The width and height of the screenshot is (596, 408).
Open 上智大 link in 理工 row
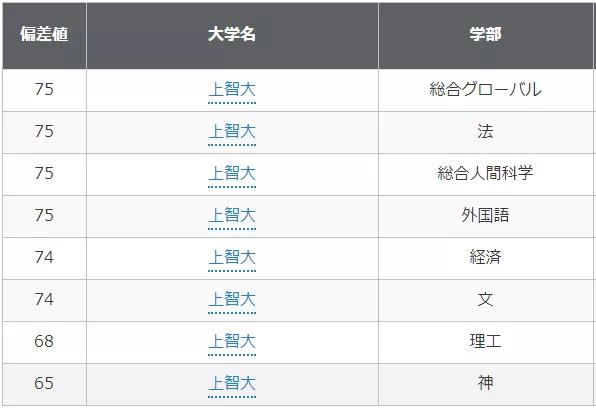point(232,341)
